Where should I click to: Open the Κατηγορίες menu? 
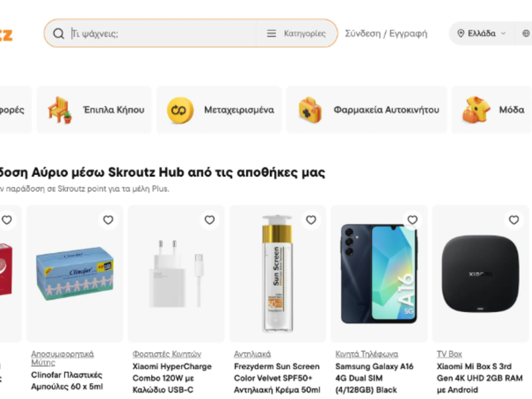click(x=297, y=33)
